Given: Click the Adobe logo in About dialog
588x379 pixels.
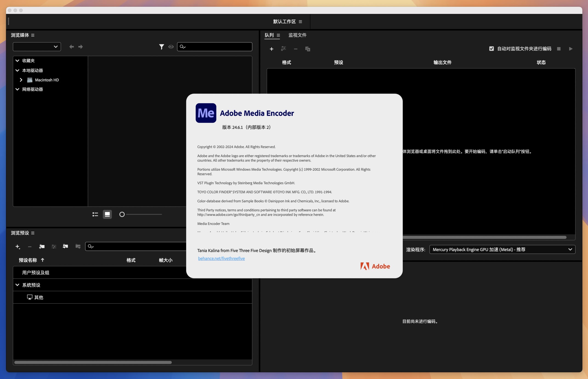Looking at the screenshot, I should coord(375,266).
